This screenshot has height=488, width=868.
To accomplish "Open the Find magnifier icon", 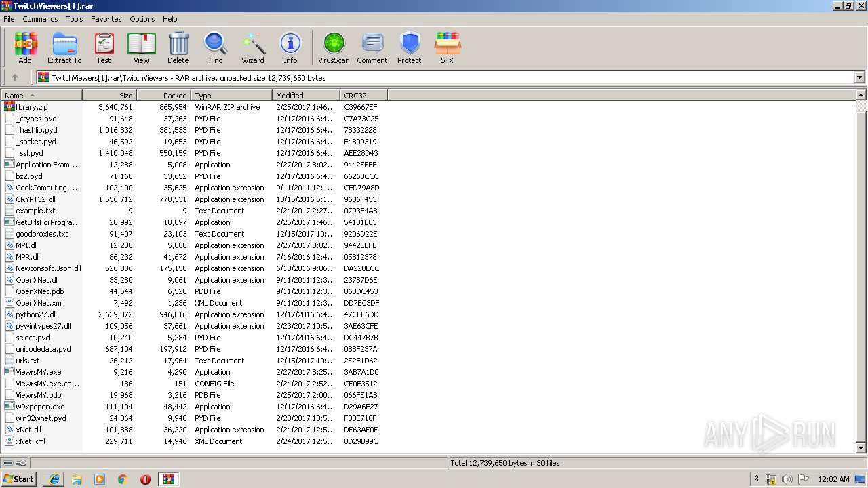I will tap(216, 47).
